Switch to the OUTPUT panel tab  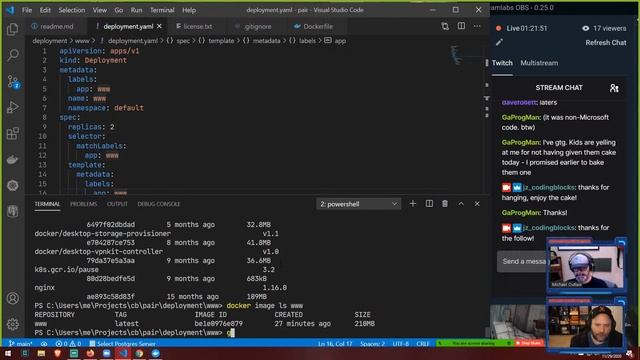[x=117, y=204]
